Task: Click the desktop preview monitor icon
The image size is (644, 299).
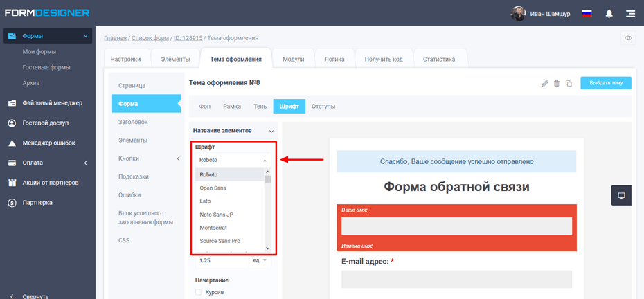Action: [621, 196]
